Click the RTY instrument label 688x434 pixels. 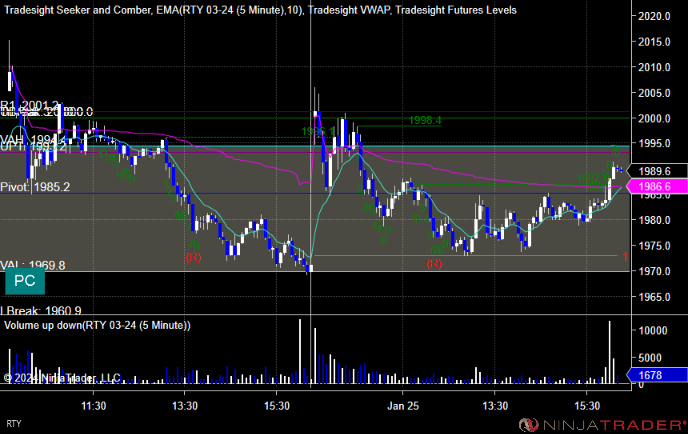click(14, 424)
